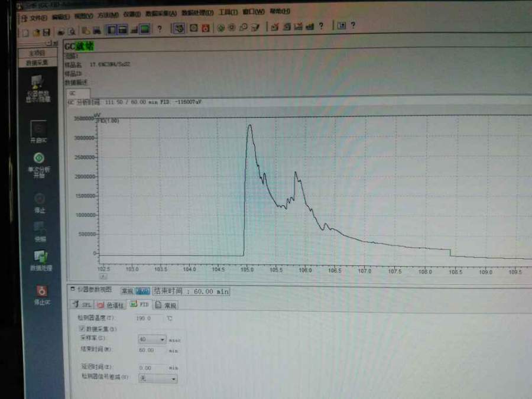This screenshot has height=399, width=532.
Task: Switch to the 常规 tab beside FID
Action: click(166, 305)
